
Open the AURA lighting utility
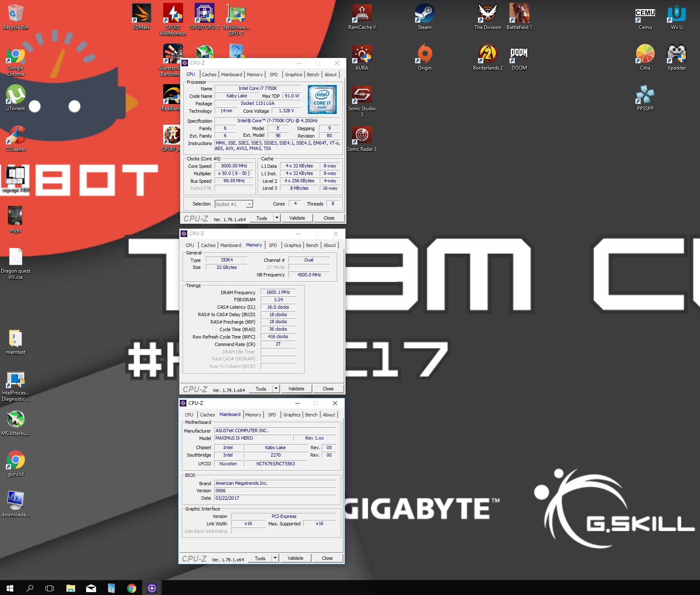pyautogui.click(x=362, y=57)
